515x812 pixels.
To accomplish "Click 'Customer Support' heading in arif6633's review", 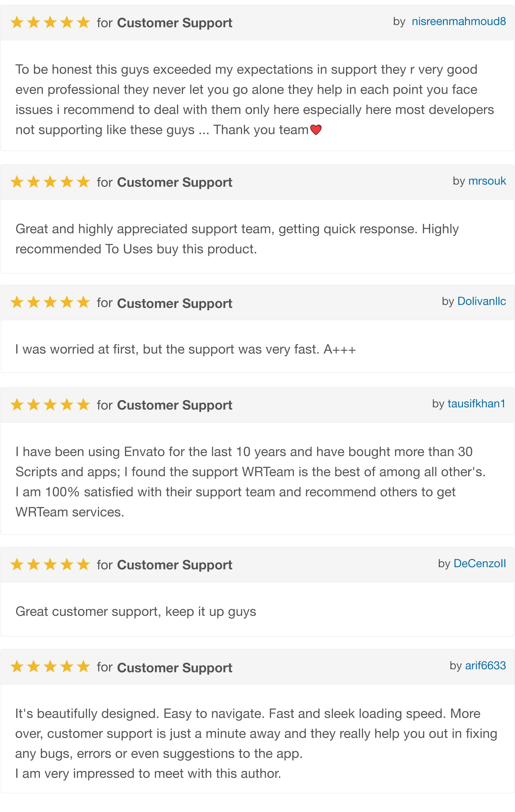I will 174,668.
